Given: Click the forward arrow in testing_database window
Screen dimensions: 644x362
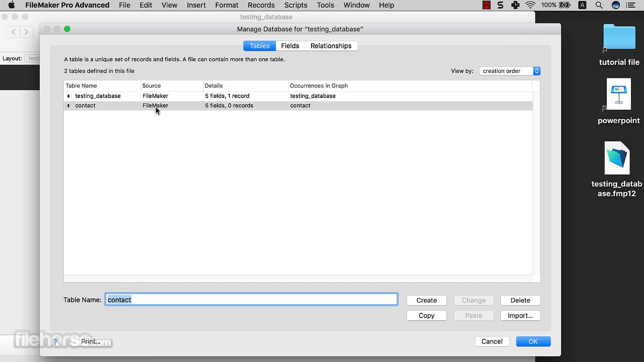Looking at the screenshot, I should [x=26, y=32].
